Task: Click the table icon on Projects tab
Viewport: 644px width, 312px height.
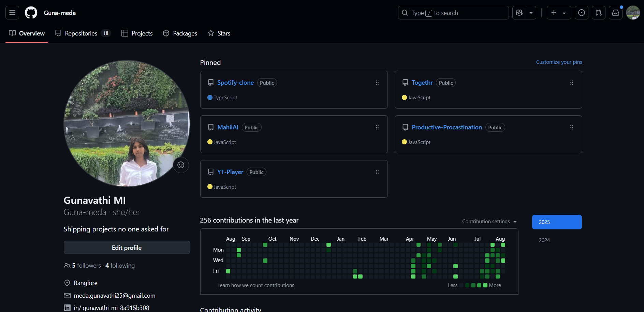Action: [x=125, y=33]
